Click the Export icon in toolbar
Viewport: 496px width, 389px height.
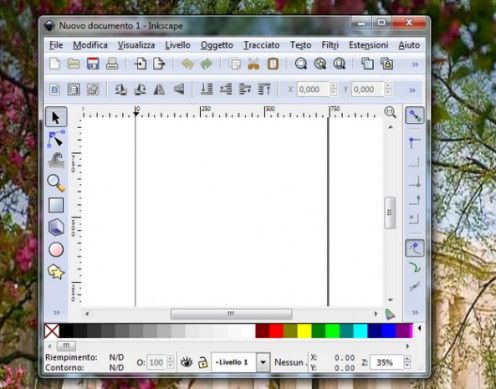[159, 63]
